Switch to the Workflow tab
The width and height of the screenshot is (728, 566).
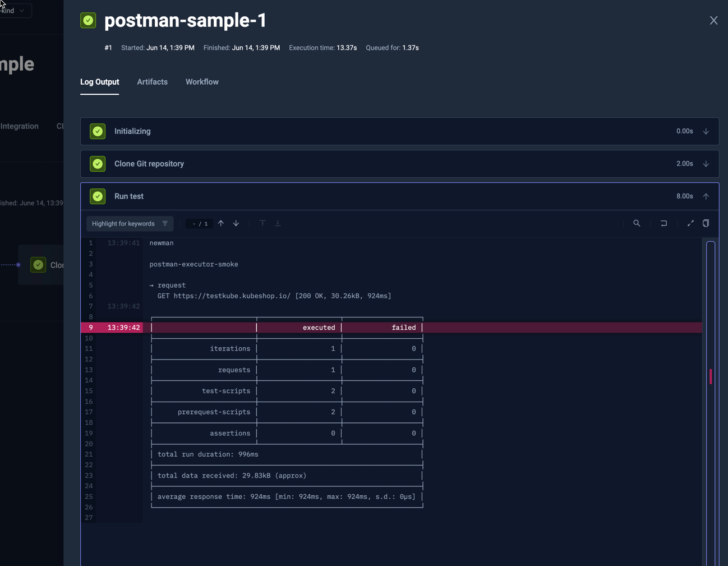(202, 82)
